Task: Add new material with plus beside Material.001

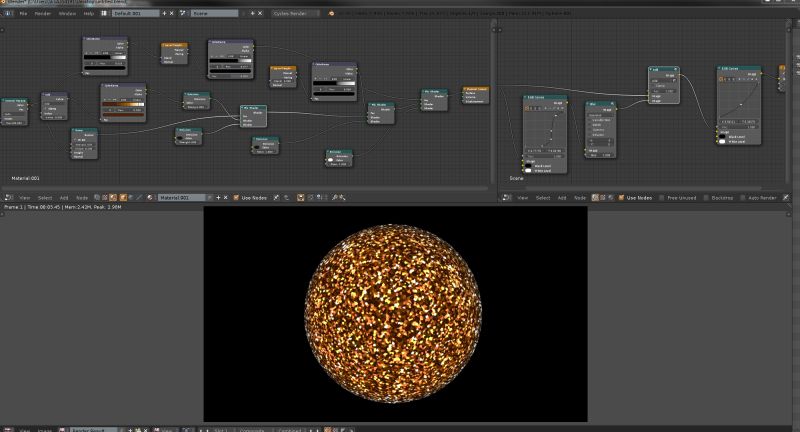Action: coord(218,197)
